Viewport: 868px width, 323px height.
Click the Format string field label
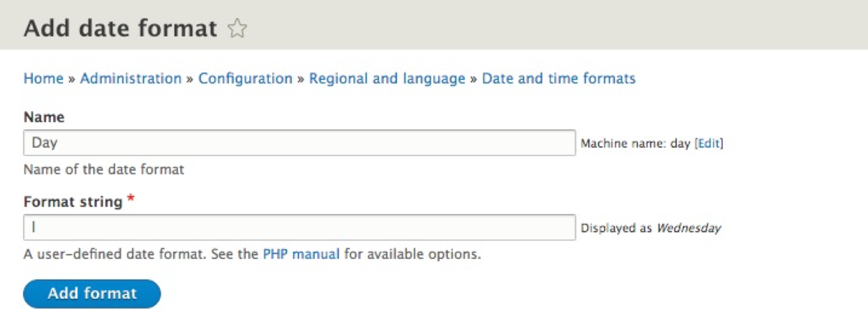click(x=73, y=202)
